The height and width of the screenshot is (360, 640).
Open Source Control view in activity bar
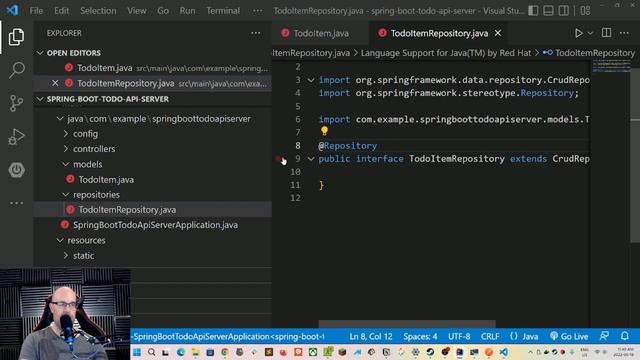pyautogui.click(x=16, y=103)
